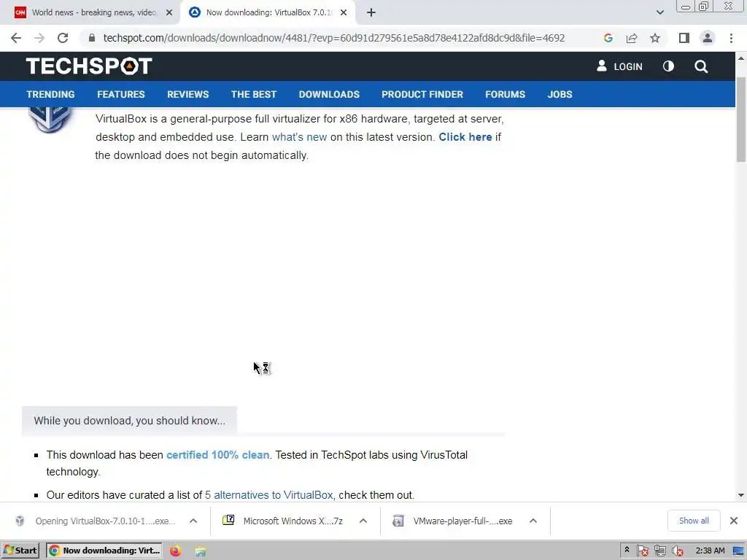
Task: Click the VMware-player-full exe download
Action: 454,521
